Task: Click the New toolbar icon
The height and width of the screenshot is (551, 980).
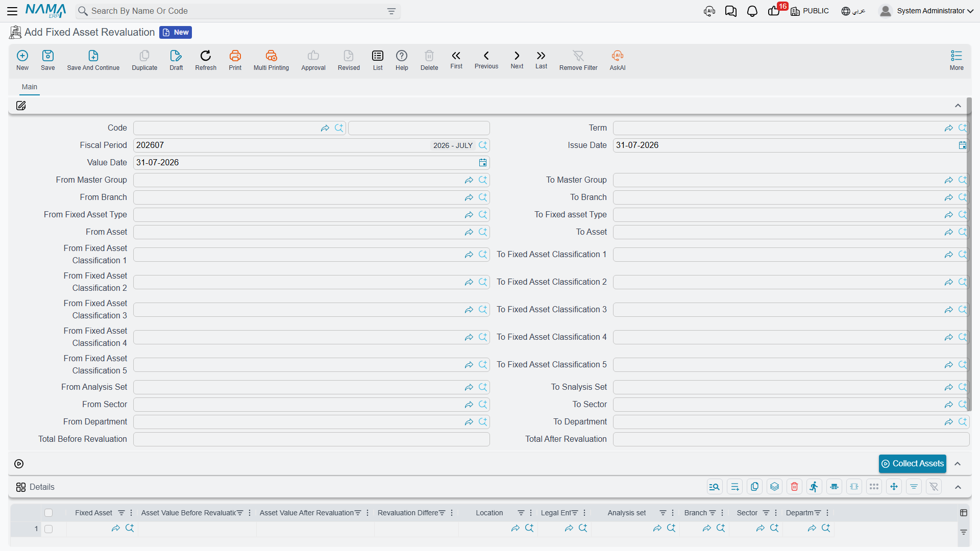Action: [22, 60]
